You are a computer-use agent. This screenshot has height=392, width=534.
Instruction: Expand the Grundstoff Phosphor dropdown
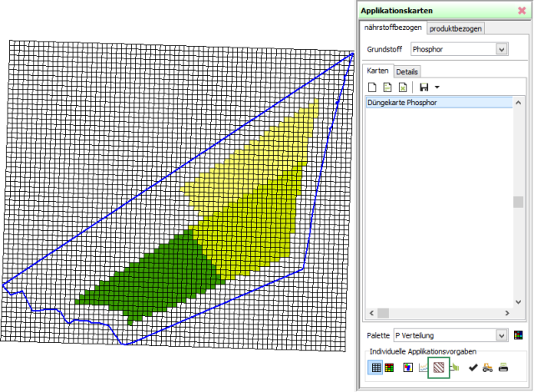pos(501,49)
